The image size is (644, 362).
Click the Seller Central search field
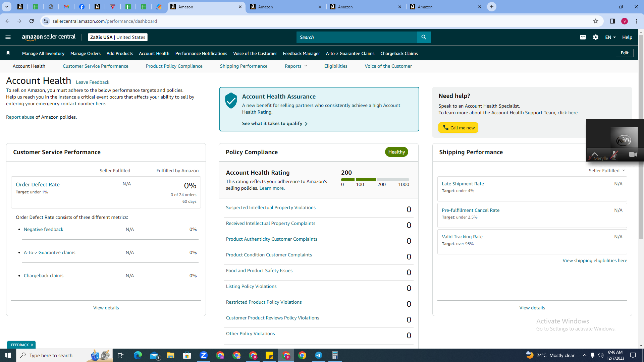coord(357,37)
